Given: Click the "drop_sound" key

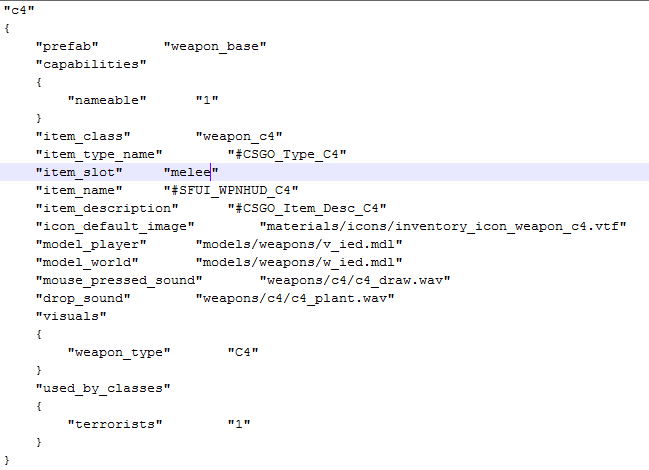Looking at the screenshot, I should [x=83, y=299].
